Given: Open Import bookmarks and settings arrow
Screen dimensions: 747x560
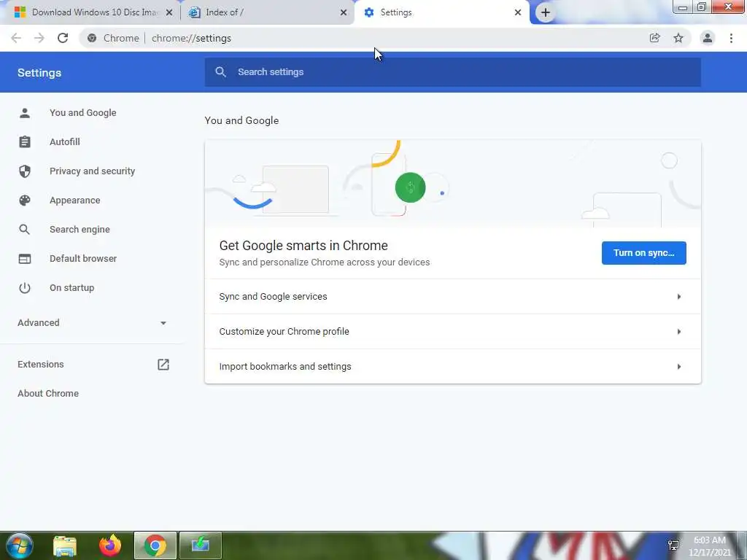Looking at the screenshot, I should tap(679, 367).
